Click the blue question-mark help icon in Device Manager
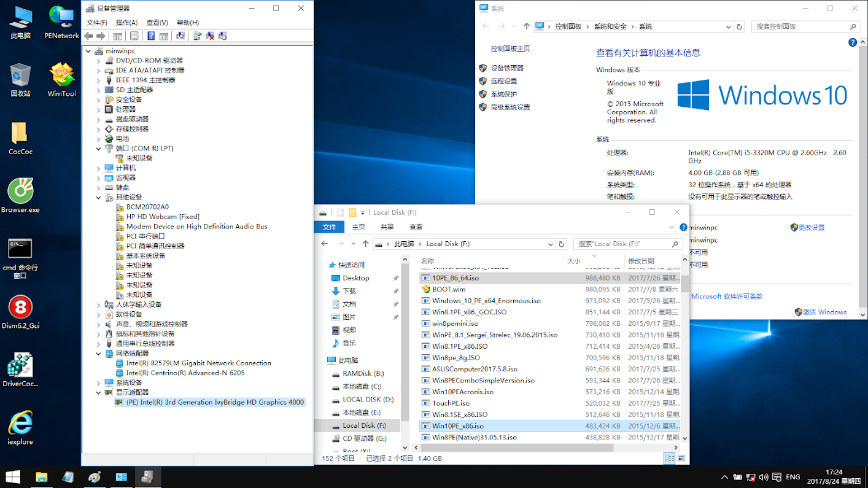The height and width of the screenshot is (488, 868). click(151, 36)
